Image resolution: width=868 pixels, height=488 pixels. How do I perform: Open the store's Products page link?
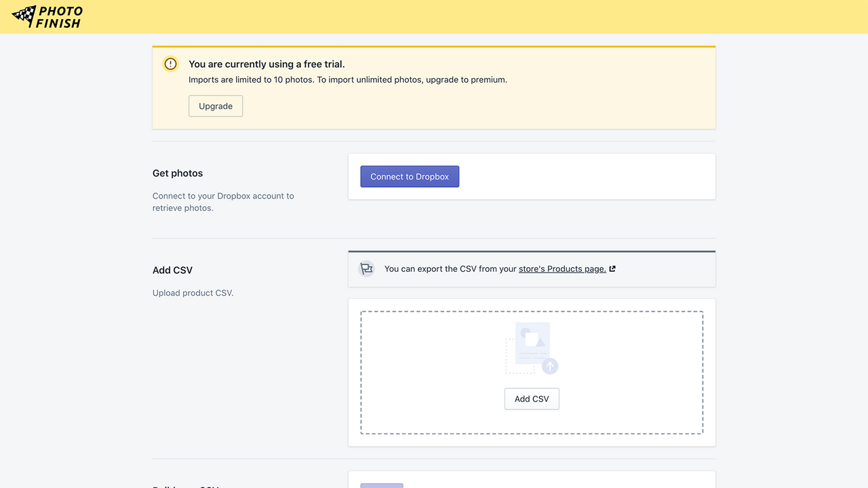[562, 269]
